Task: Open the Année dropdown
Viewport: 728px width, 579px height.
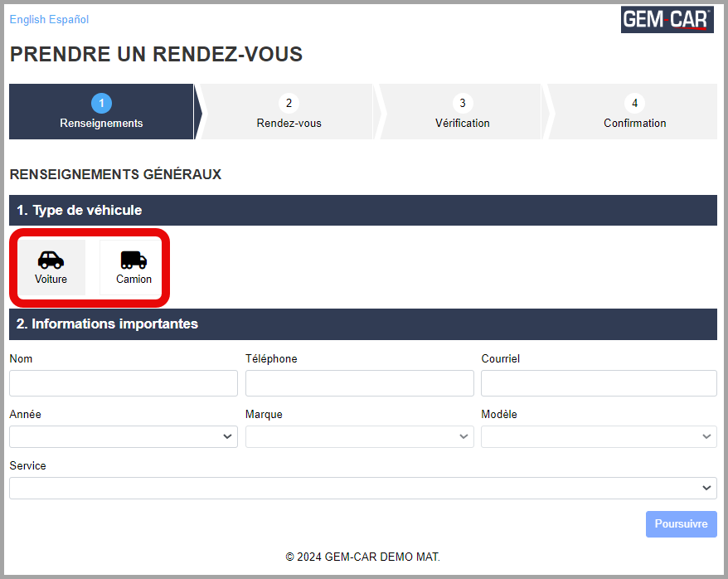Action: click(x=124, y=436)
